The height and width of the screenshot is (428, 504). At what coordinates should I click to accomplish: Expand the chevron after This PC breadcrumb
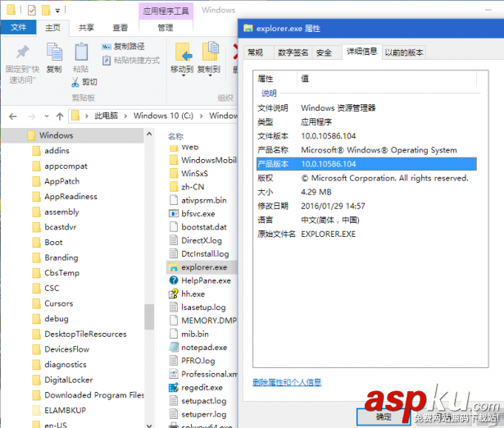tap(125, 116)
